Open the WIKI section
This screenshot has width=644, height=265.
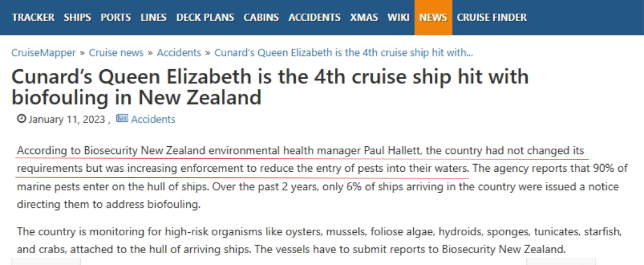pyautogui.click(x=398, y=17)
